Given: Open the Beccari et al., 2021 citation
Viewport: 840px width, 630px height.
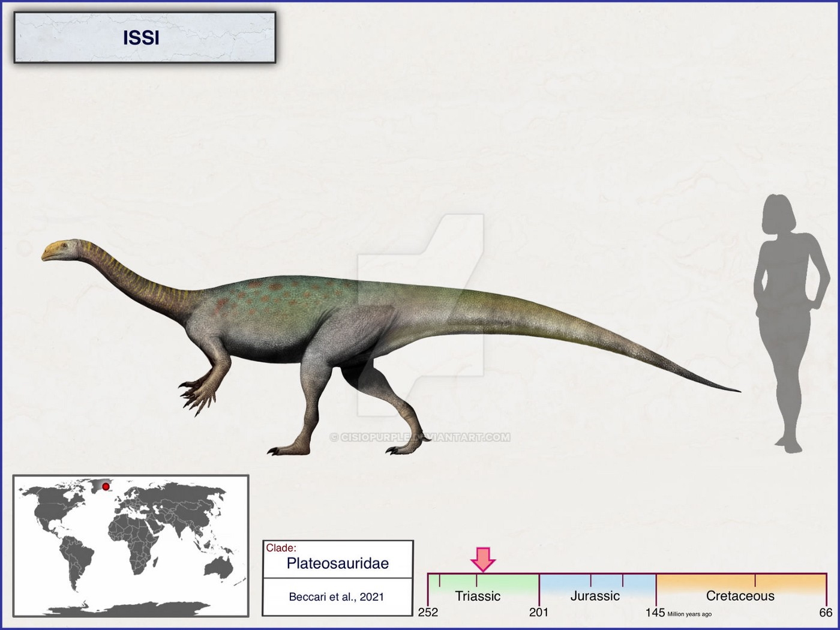Looking at the screenshot, I should (337, 597).
